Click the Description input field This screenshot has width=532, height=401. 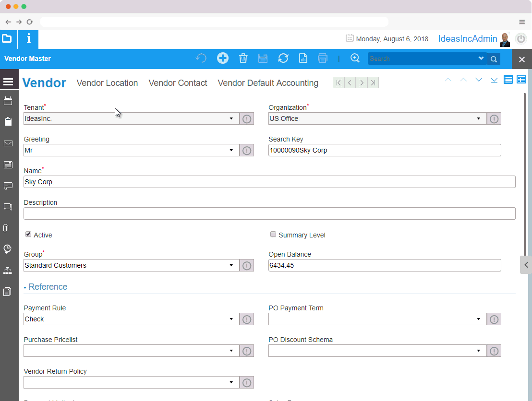(x=269, y=213)
